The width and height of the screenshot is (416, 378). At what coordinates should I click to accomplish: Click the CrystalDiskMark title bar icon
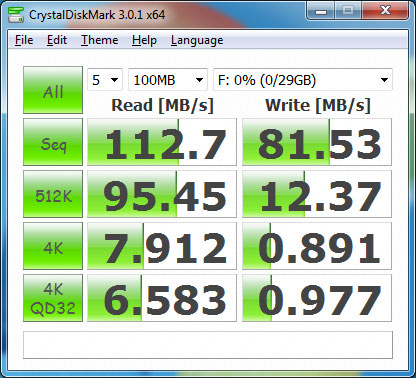point(16,14)
